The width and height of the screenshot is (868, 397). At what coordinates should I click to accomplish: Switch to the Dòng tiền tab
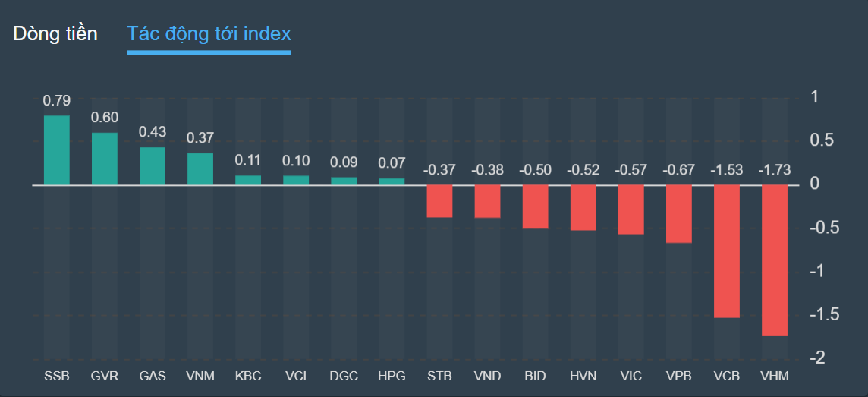coord(55,33)
